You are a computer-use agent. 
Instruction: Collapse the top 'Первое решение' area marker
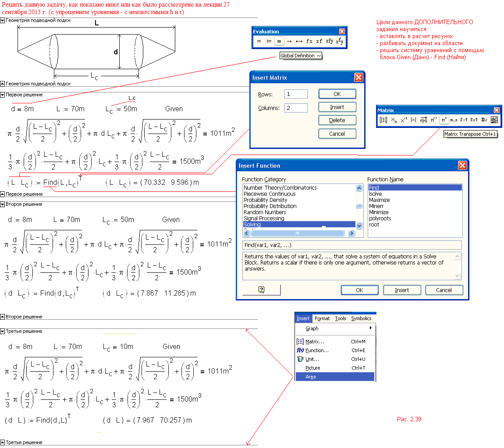click(x=3, y=95)
